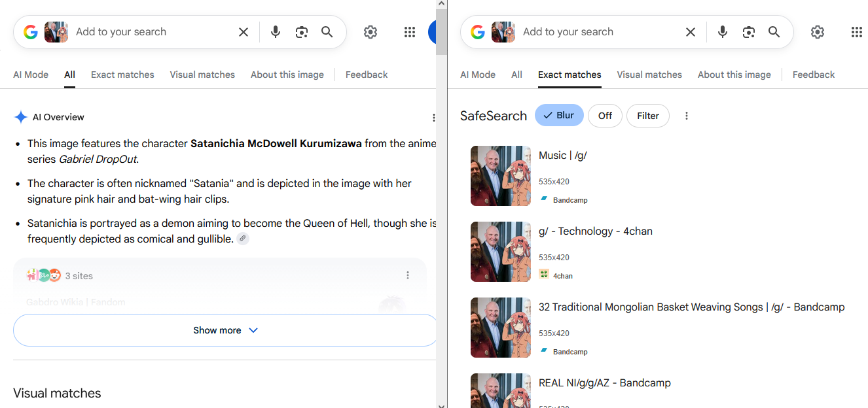The width and height of the screenshot is (868, 408).
Task: Click the 'SafeSearch' label
Action: pyautogui.click(x=494, y=116)
